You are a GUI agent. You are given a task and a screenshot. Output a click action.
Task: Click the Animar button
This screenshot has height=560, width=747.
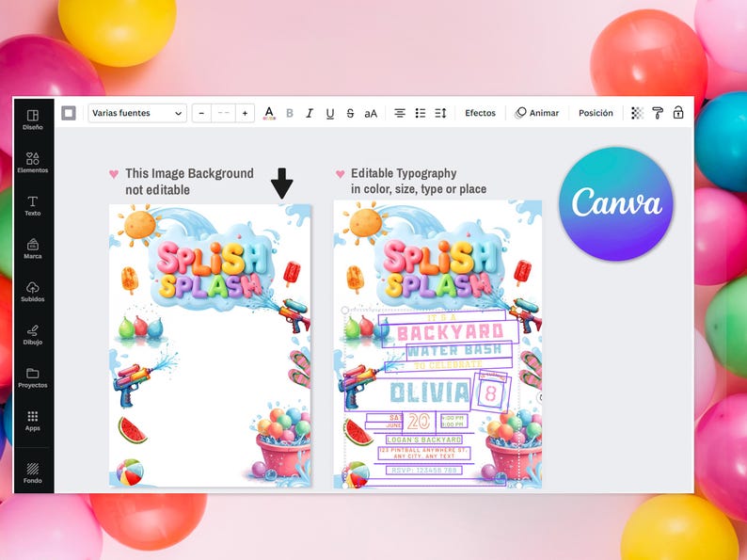coord(537,113)
